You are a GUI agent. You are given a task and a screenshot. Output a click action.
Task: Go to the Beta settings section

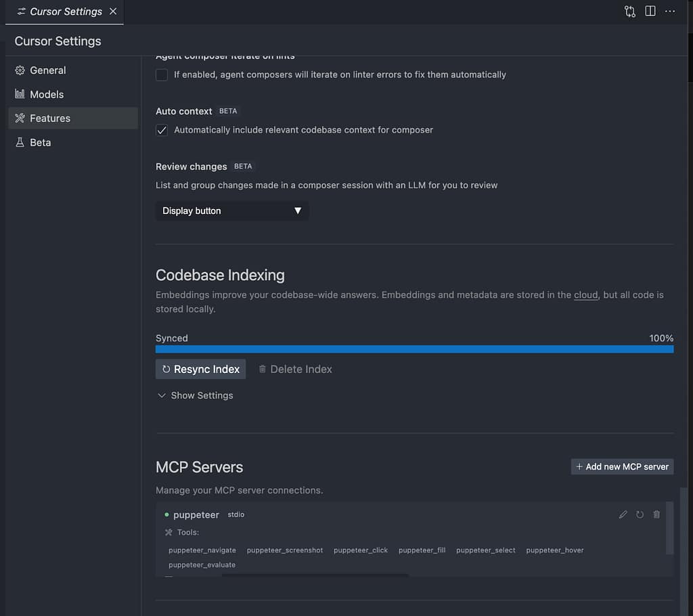40,142
